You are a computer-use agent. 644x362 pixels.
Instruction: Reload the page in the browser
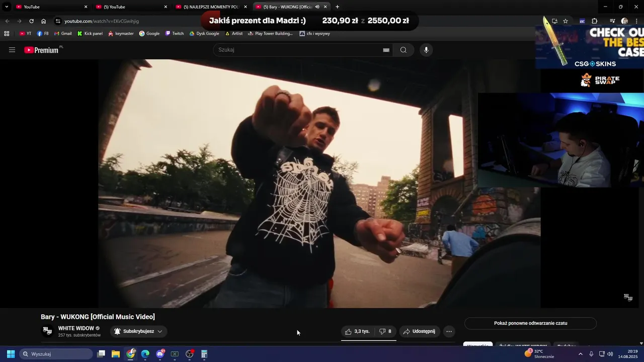click(x=31, y=21)
